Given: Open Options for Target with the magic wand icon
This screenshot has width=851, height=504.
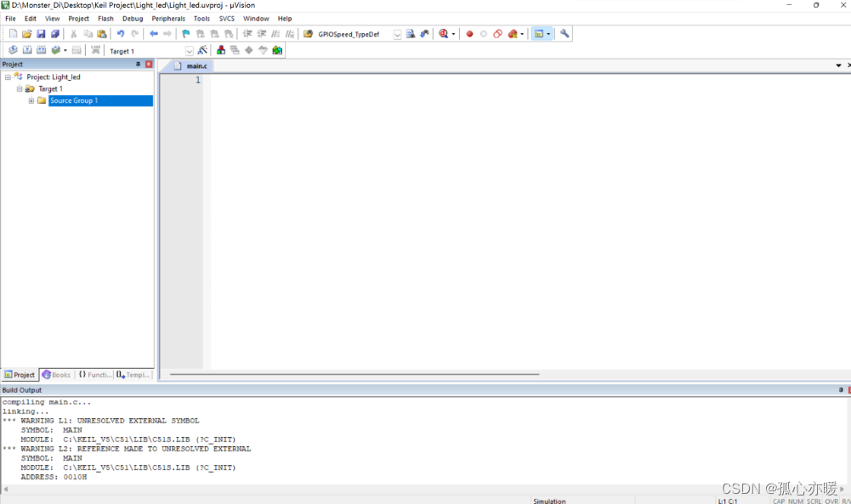Looking at the screenshot, I should 202,50.
